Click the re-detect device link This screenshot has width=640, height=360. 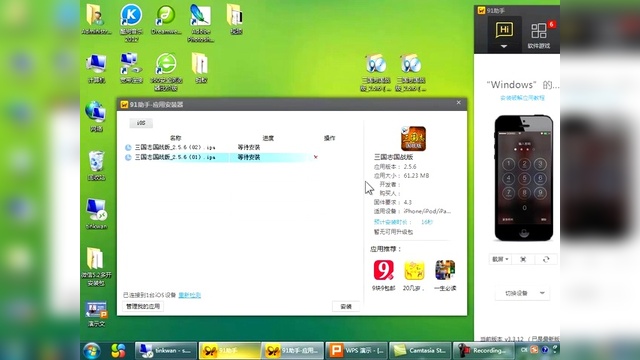click(x=189, y=295)
